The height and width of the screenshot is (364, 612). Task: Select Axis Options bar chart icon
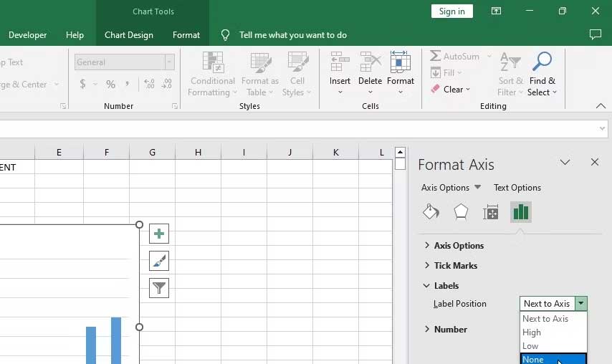click(521, 212)
